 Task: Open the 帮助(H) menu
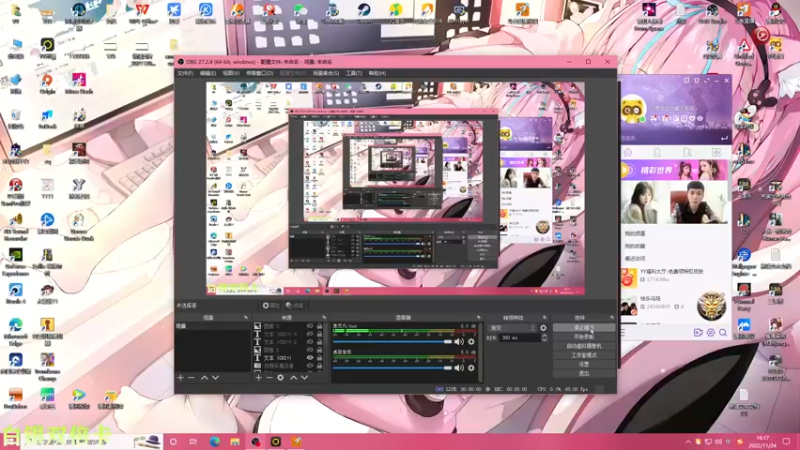[377, 73]
